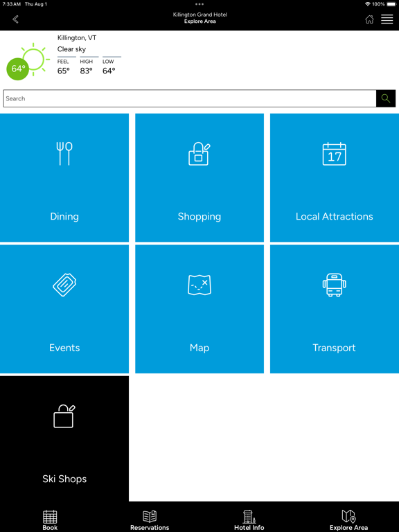Tap the three-dot multitasking indicator
Screen dimensions: 399x532
[x=199, y=4]
